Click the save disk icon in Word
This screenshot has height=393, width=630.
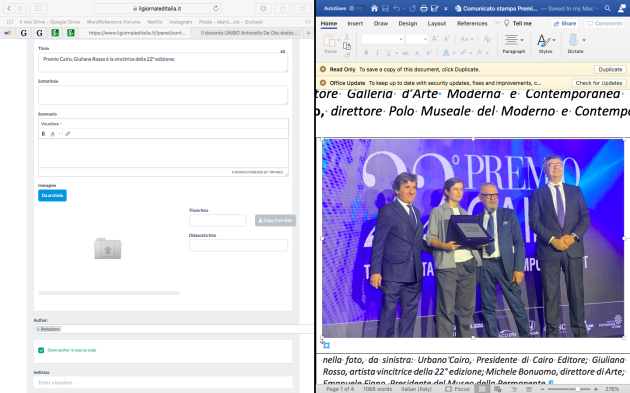(385, 8)
